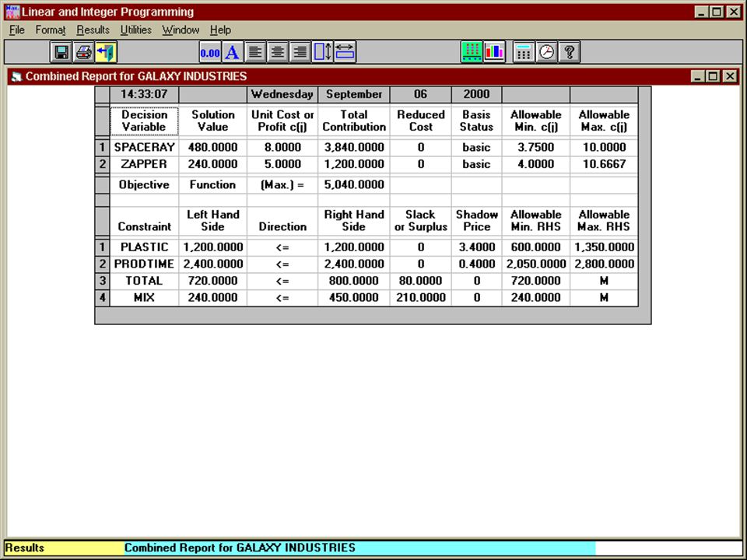Click the 210.0000 slack cell
The height and width of the screenshot is (560, 747).
(x=421, y=298)
